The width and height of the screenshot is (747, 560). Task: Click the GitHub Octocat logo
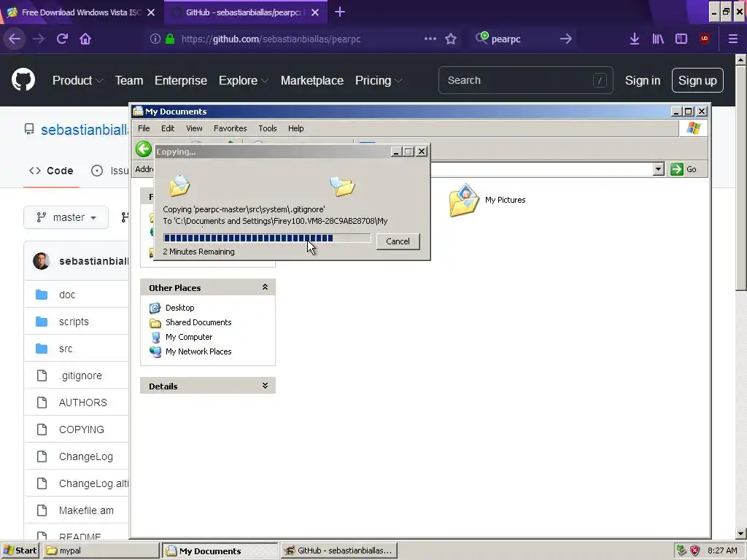23,80
